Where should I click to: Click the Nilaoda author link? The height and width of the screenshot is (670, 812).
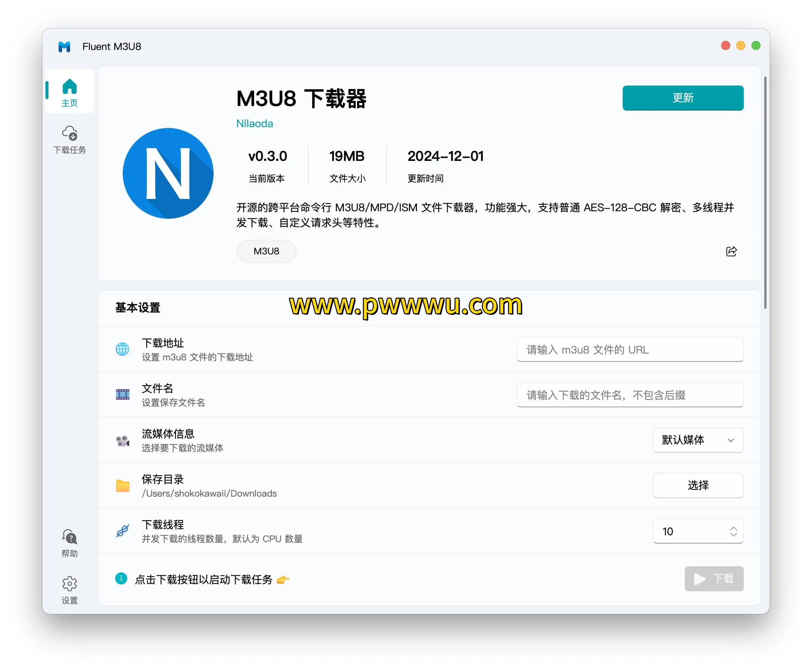[x=255, y=123]
